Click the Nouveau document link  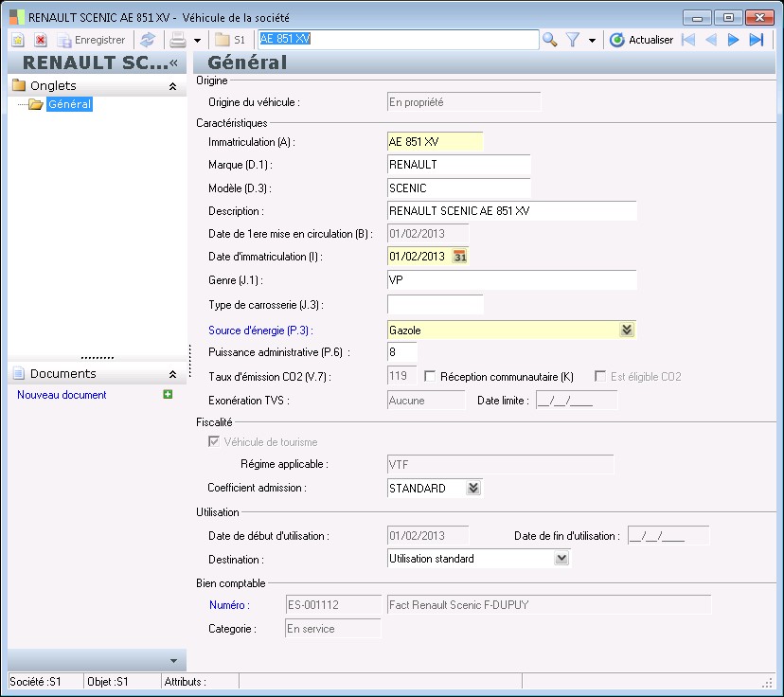62,395
